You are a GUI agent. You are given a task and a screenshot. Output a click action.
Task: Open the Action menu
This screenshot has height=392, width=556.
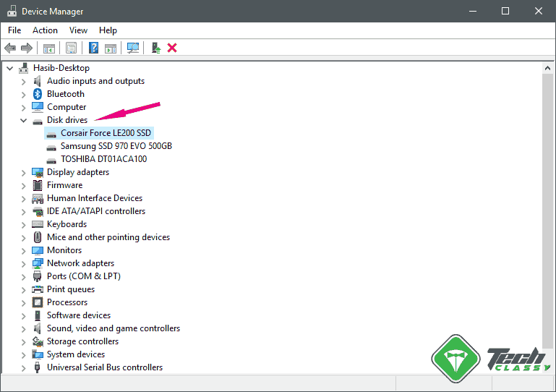[x=45, y=30]
